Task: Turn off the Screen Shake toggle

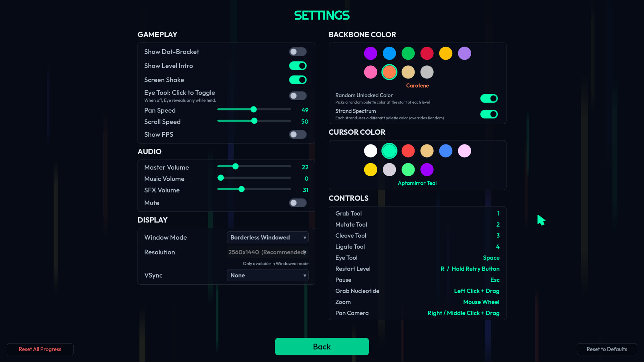Action: coord(298,80)
